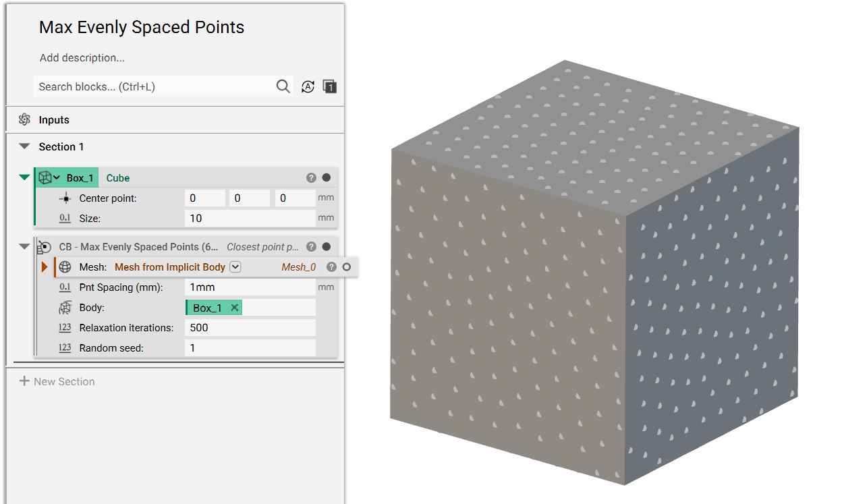Open help for the Box_1 block
Viewport: 842px width, 504px height.
click(311, 177)
